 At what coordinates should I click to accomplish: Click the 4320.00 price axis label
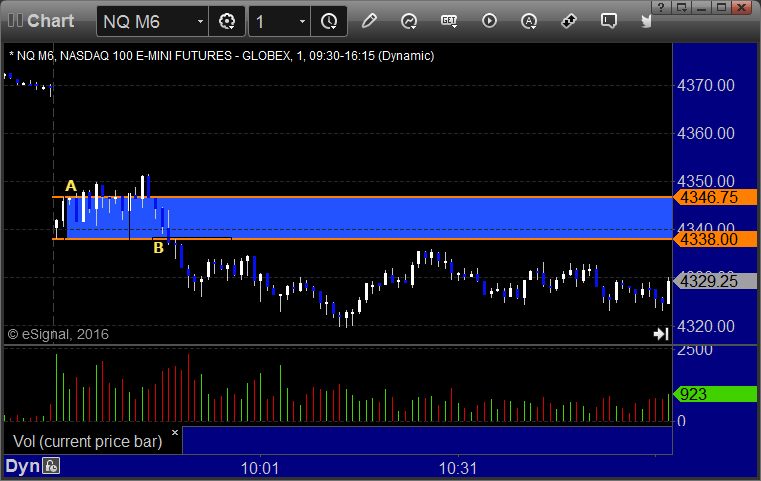[x=706, y=326]
